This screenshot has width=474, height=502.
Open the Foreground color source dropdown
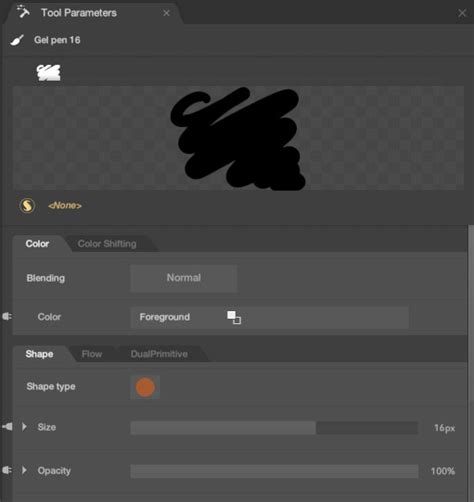[x=269, y=317]
